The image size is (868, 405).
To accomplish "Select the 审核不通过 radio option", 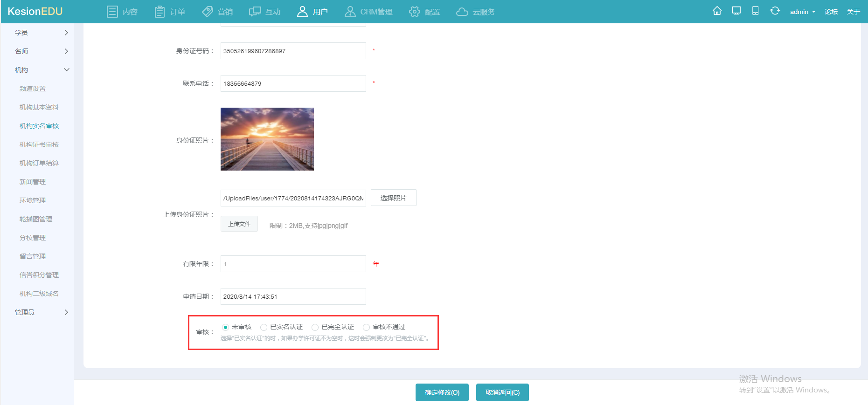I will tap(367, 327).
